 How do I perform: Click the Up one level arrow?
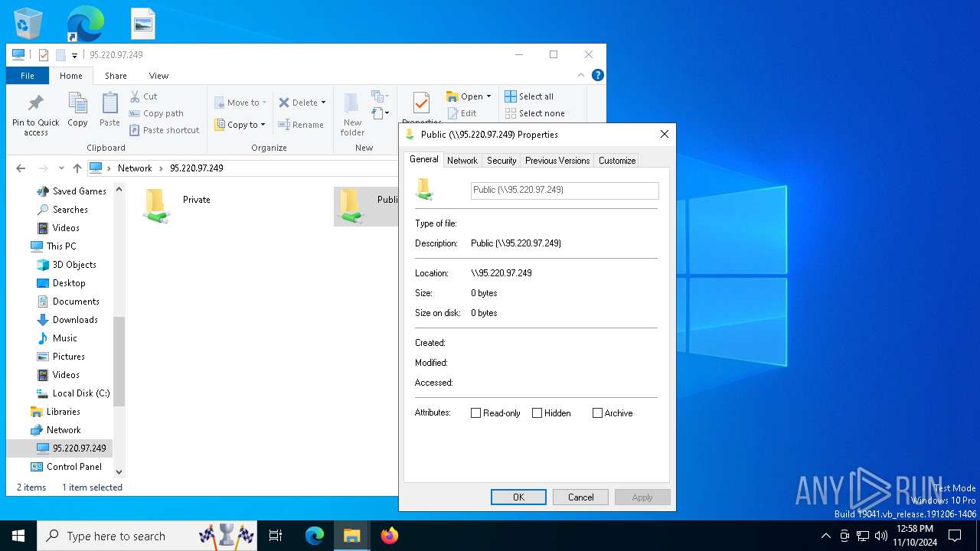pyautogui.click(x=77, y=168)
